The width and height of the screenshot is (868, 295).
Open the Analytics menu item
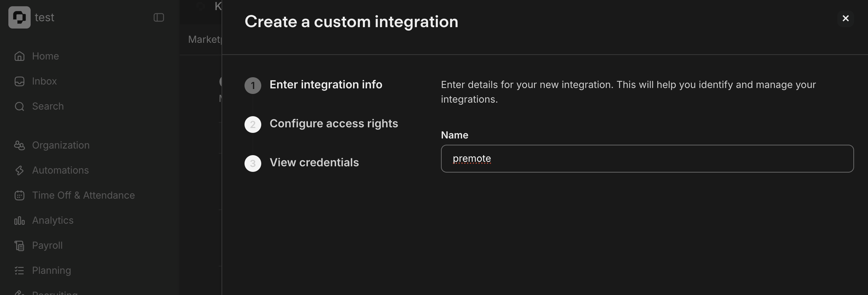pyautogui.click(x=53, y=220)
